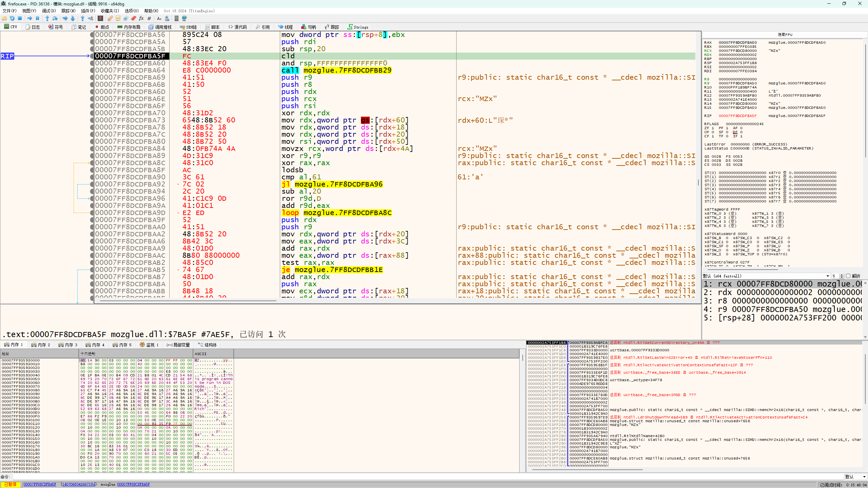Click the Restart debugging toolbar icon
Image resolution: width=868 pixels, height=488 pixels.
tap(12, 18)
